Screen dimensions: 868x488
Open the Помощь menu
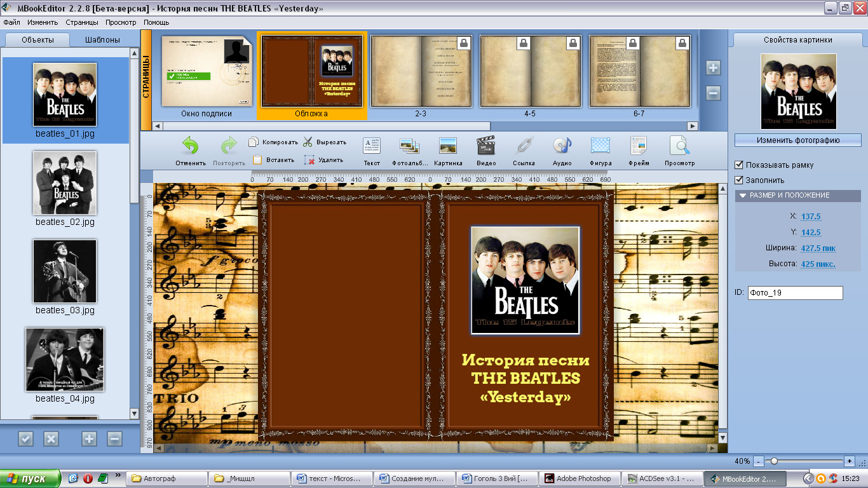pos(156,22)
